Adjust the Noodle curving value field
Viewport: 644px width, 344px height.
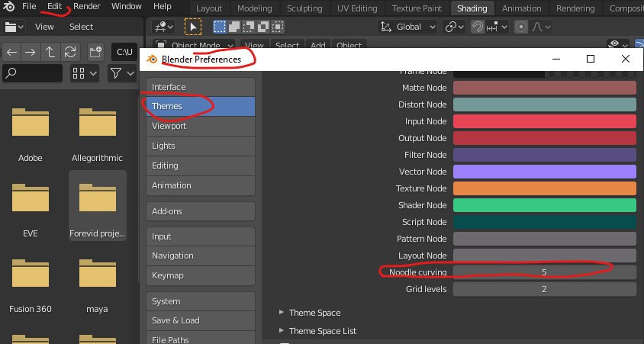tap(545, 272)
